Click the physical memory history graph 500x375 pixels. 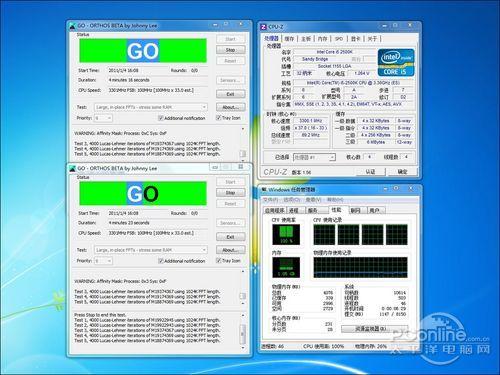(x=360, y=267)
